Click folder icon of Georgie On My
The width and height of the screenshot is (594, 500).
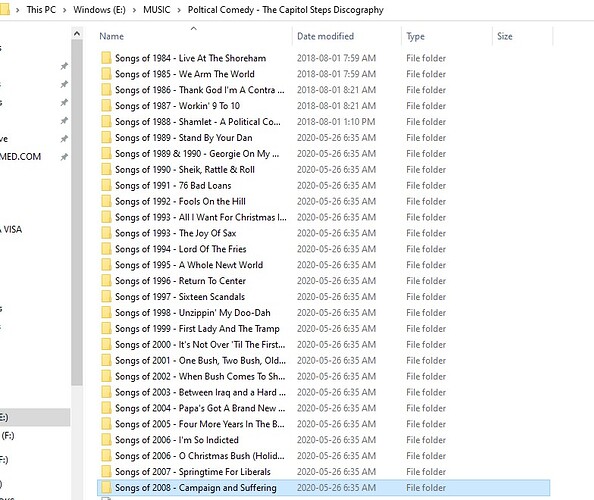tap(106, 153)
